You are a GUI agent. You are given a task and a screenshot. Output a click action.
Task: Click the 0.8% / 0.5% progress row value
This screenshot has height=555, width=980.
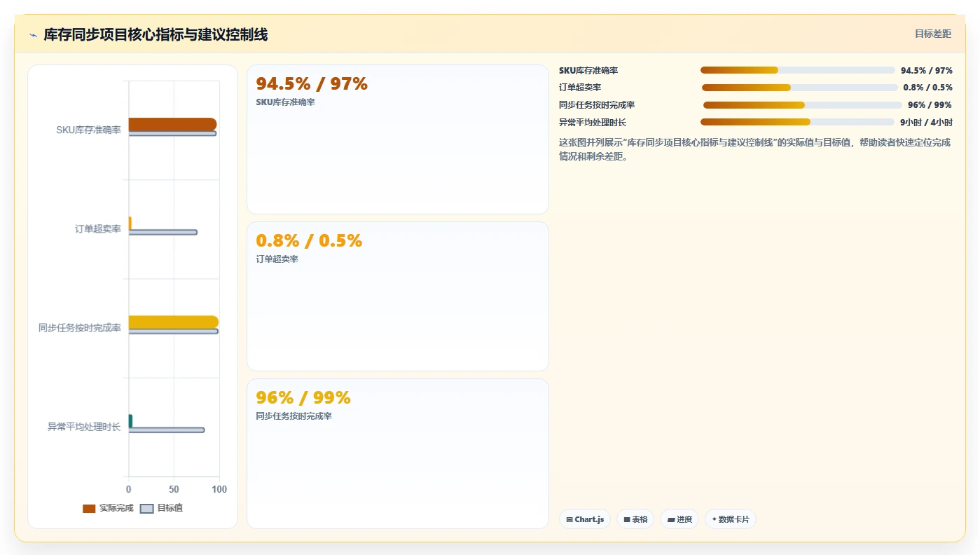[x=927, y=88]
